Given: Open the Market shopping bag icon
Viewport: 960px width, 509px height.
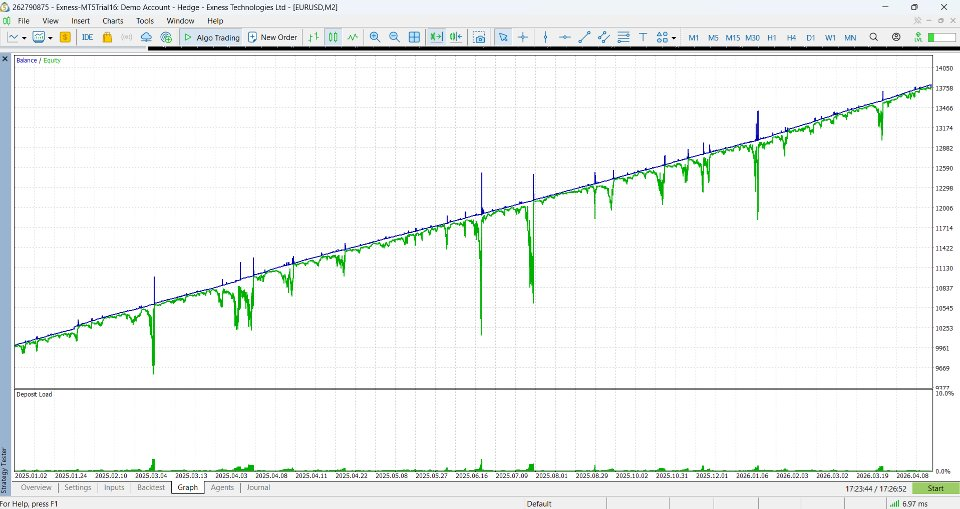Looking at the screenshot, I should [x=107, y=37].
